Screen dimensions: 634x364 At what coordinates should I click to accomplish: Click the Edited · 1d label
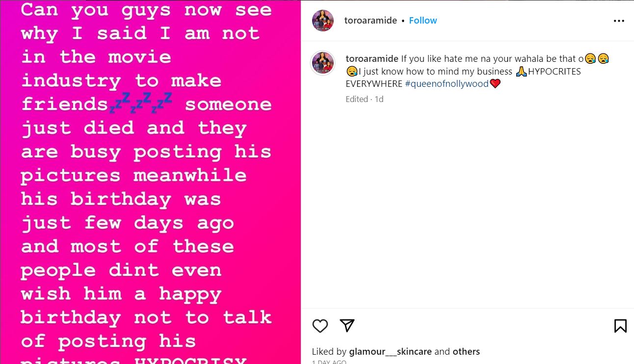(x=364, y=99)
